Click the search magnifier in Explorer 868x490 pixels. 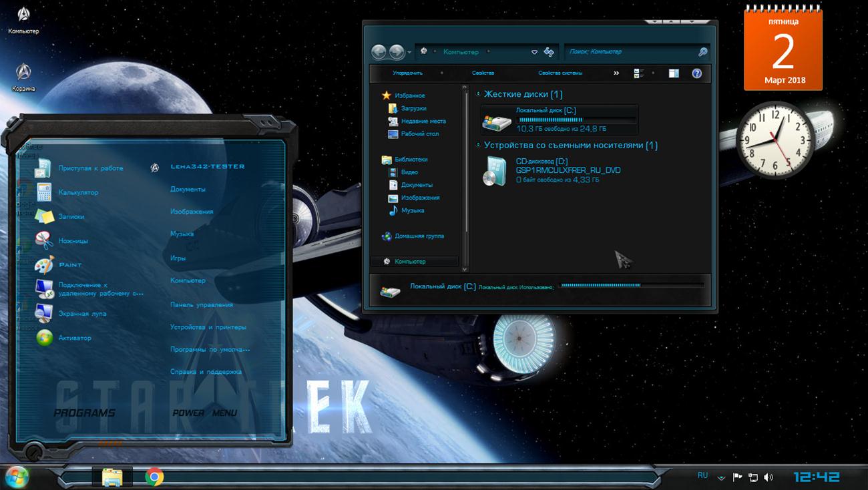(x=702, y=52)
